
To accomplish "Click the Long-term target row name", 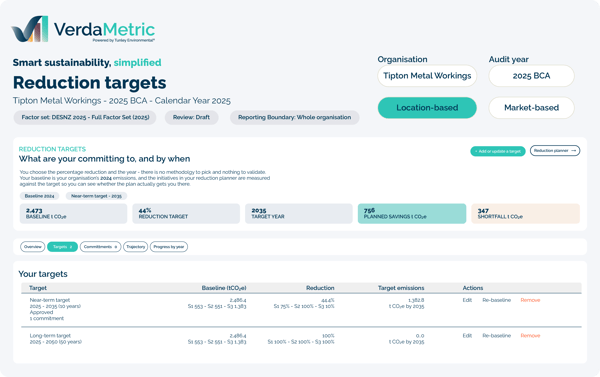I will (50, 336).
